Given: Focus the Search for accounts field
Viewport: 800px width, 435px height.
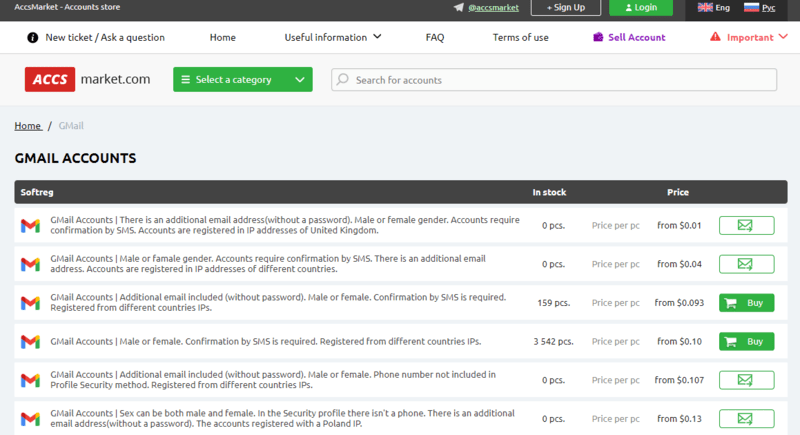Looking at the screenshot, I should point(554,80).
